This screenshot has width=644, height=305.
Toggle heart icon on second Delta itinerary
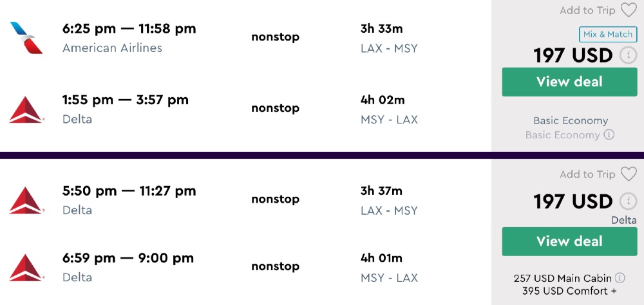point(628,174)
